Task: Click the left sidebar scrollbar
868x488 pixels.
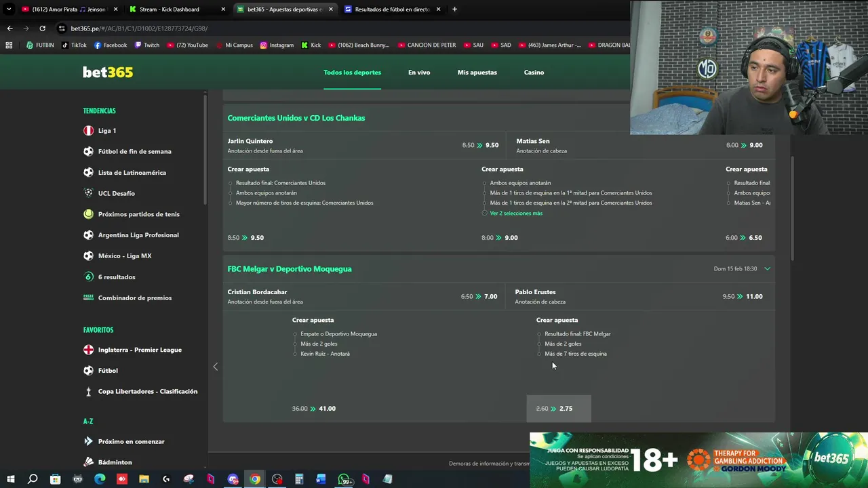Action: [x=205, y=149]
